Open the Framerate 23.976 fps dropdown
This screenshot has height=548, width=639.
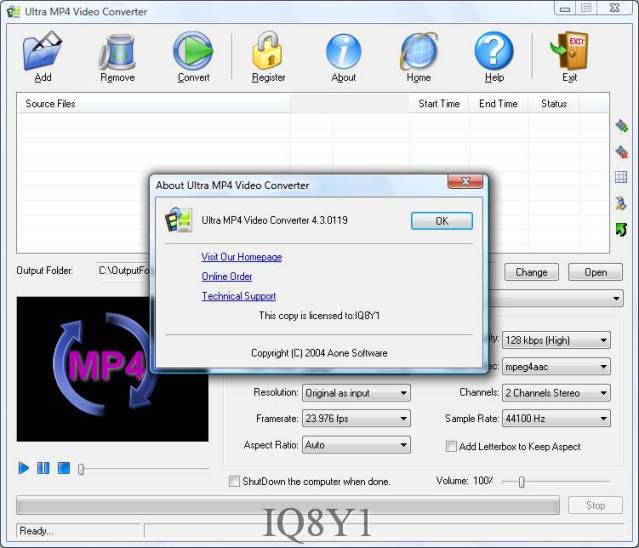(356, 418)
